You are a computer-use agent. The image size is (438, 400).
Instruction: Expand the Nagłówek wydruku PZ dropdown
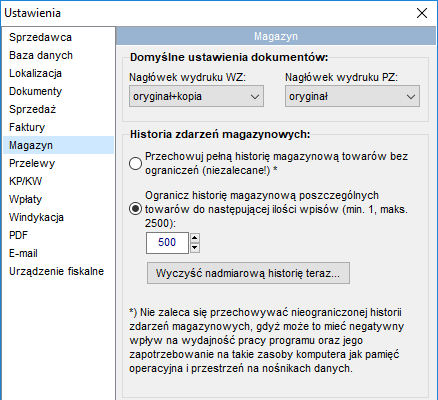point(352,96)
